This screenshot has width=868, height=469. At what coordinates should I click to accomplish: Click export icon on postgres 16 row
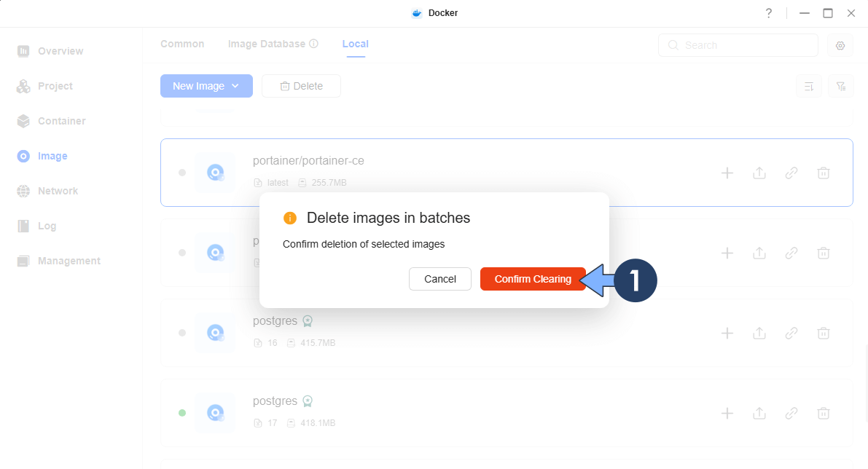coord(759,333)
